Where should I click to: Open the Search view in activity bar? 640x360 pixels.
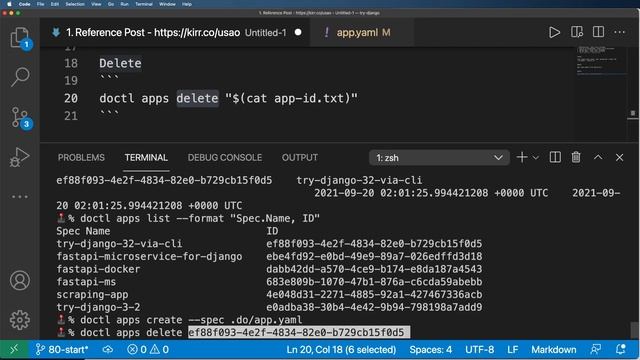tap(20, 77)
